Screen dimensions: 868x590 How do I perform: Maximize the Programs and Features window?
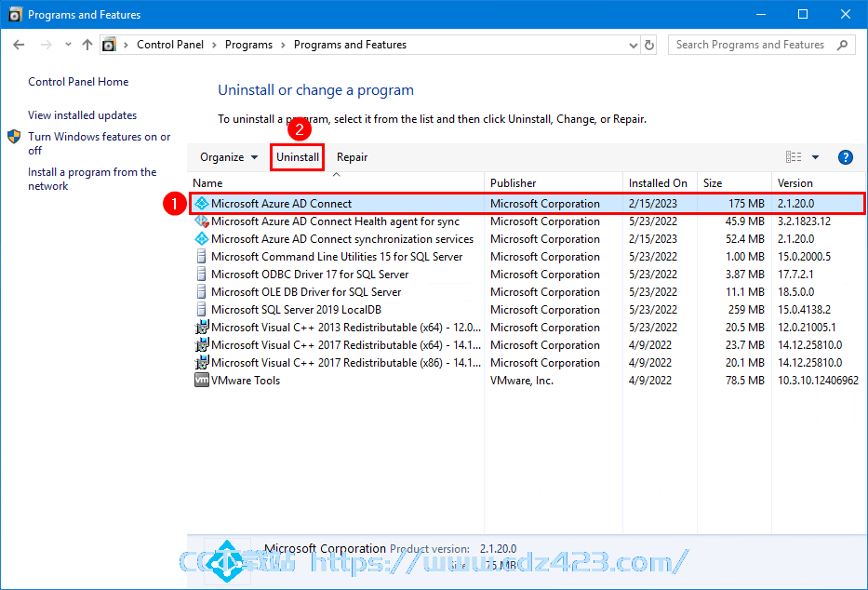pyautogui.click(x=803, y=14)
